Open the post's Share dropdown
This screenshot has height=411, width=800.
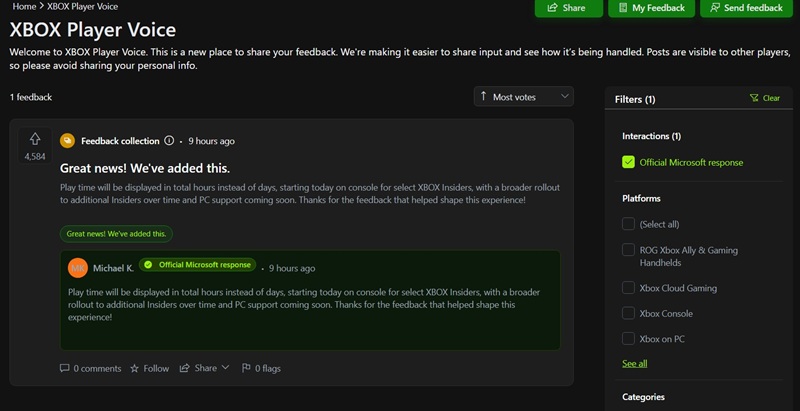coord(205,368)
